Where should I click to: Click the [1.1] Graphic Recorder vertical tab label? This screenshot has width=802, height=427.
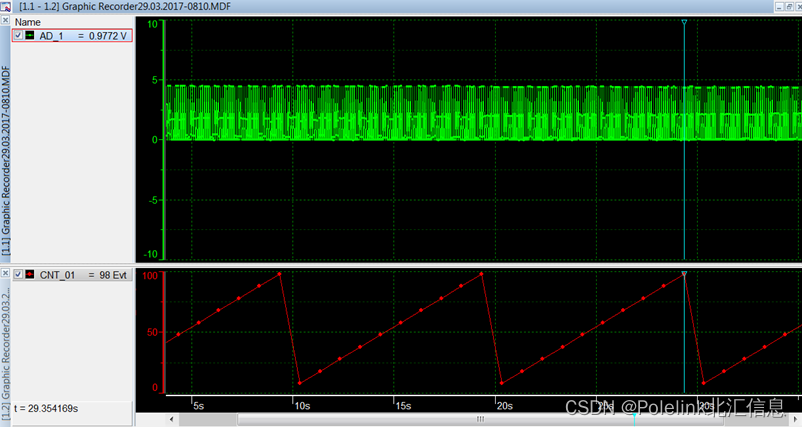coord(6,161)
